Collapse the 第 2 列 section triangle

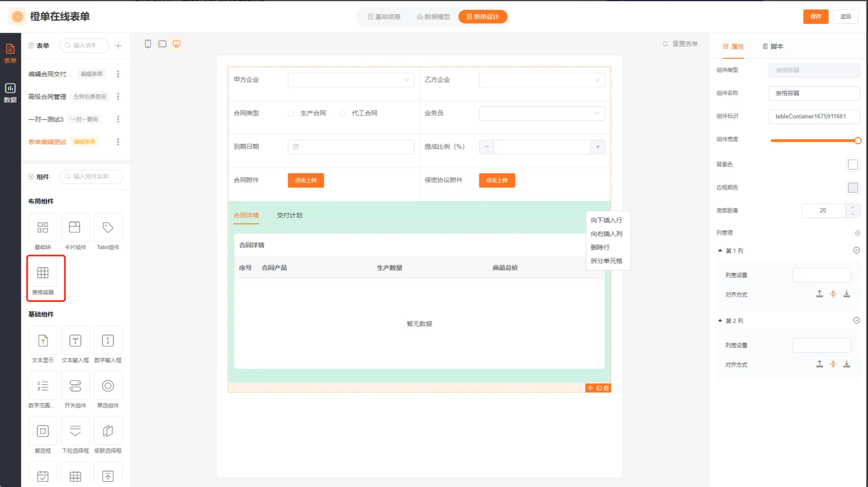[x=720, y=321]
